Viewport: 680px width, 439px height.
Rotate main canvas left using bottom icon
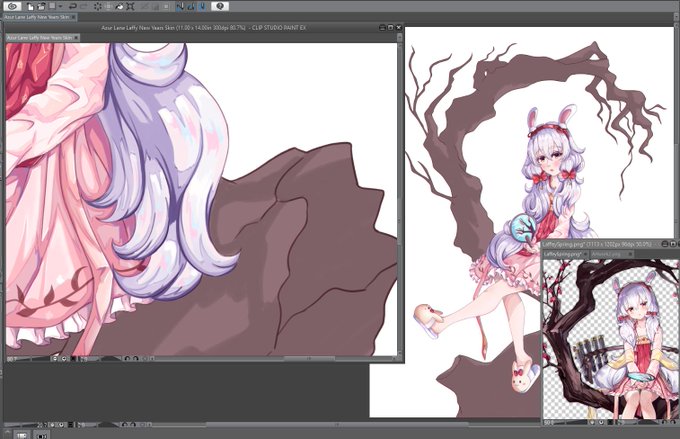coord(124,425)
